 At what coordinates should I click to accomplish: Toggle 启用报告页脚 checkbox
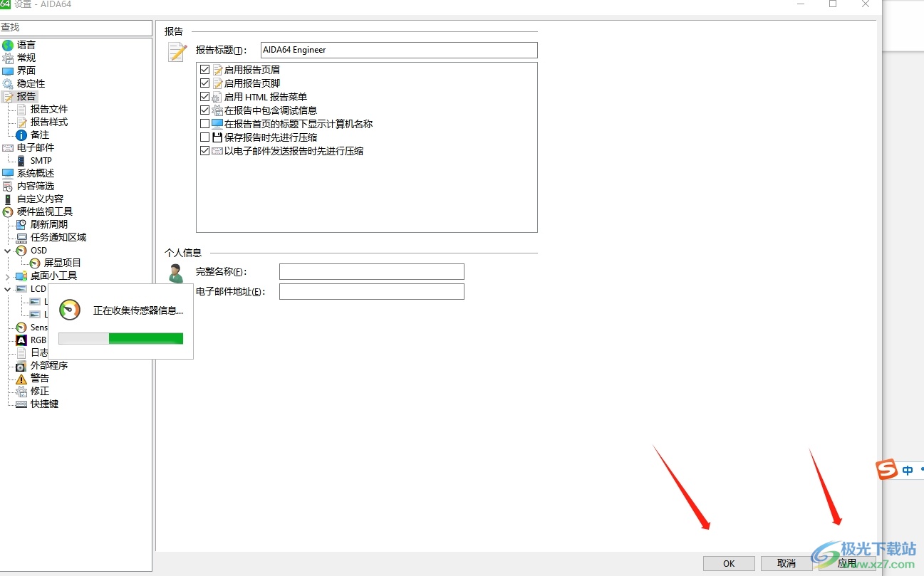coord(205,83)
